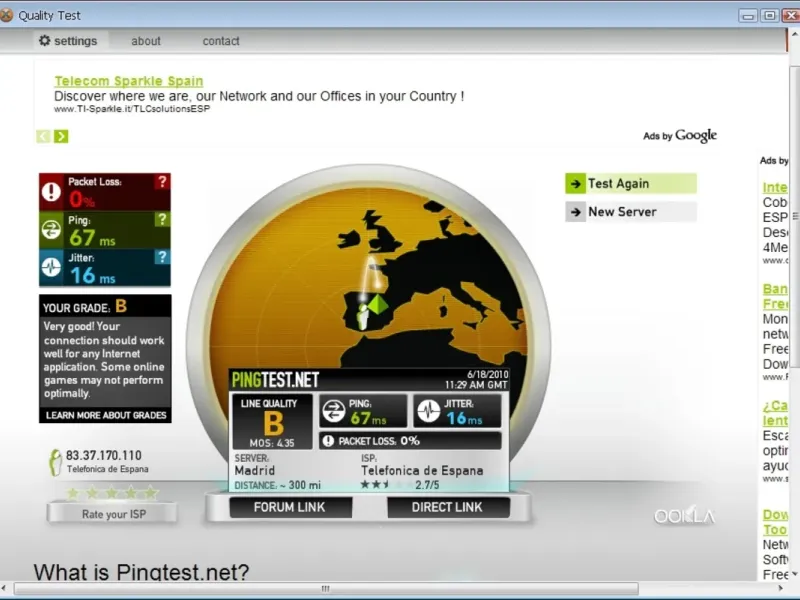Open Jitter help question mark
Viewport: 800px width, 600px height.
[162, 257]
